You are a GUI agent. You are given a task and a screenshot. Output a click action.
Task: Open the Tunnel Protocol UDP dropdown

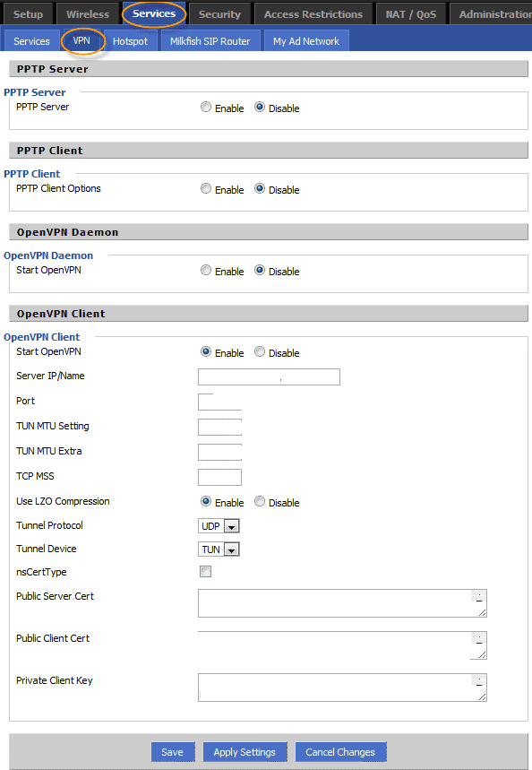tap(219, 526)
